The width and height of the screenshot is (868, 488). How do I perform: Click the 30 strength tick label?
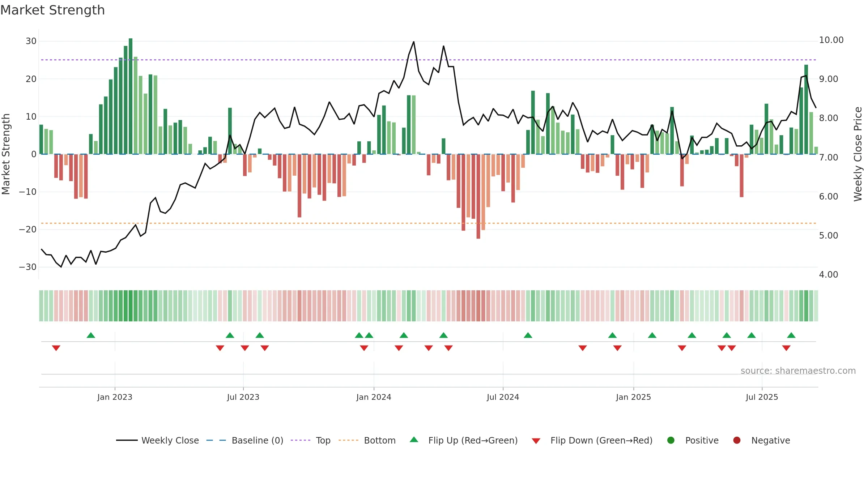(x=31, y=41)
